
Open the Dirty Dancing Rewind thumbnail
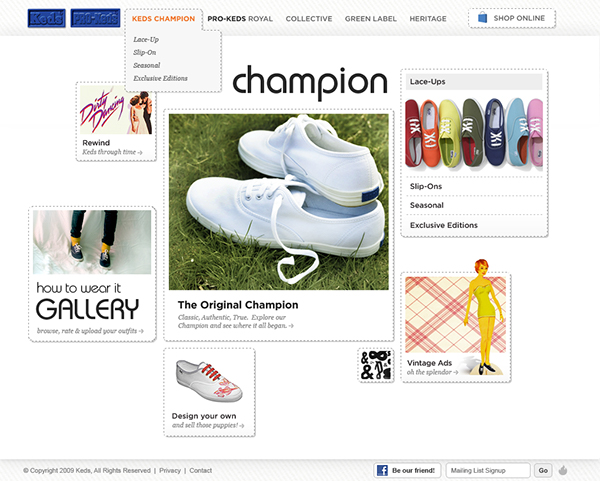click(x=116, y=110)
